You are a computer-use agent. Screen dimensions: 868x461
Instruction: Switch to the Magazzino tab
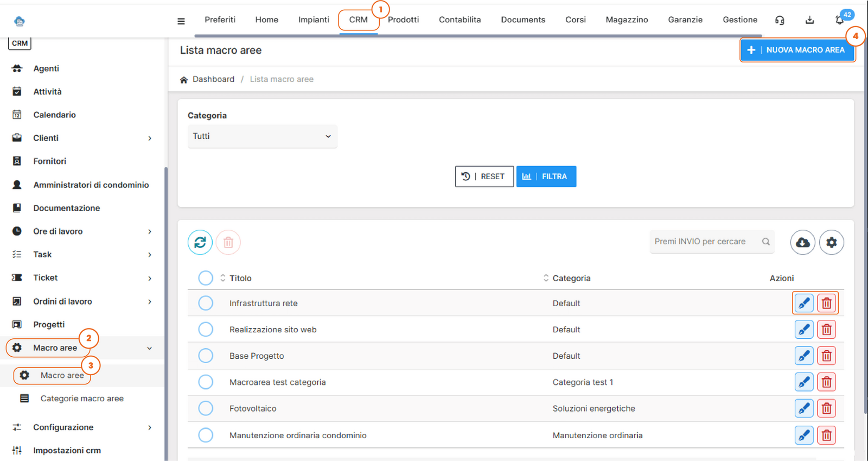[x=627, y=20]
